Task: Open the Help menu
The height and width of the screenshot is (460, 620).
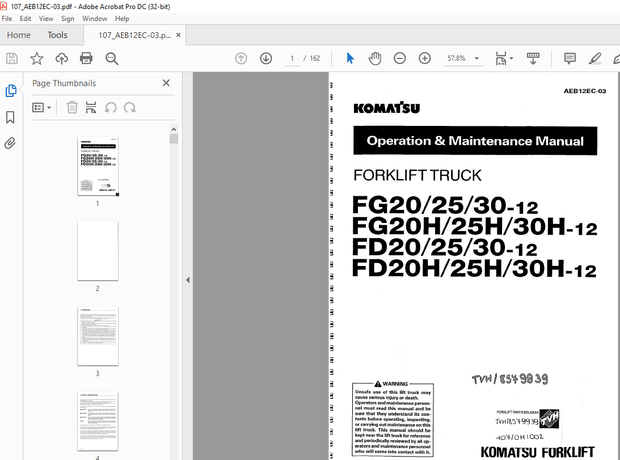Action: point(122,19)
